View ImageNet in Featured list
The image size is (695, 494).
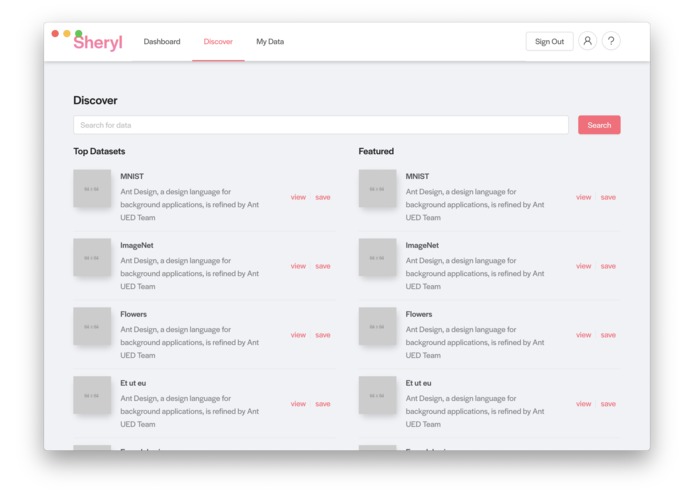(583, 266)
